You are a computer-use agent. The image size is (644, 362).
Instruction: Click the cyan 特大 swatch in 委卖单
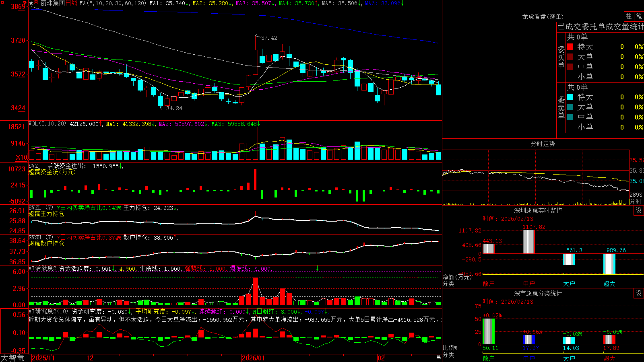pyautogui.click(x=570, y=97)
